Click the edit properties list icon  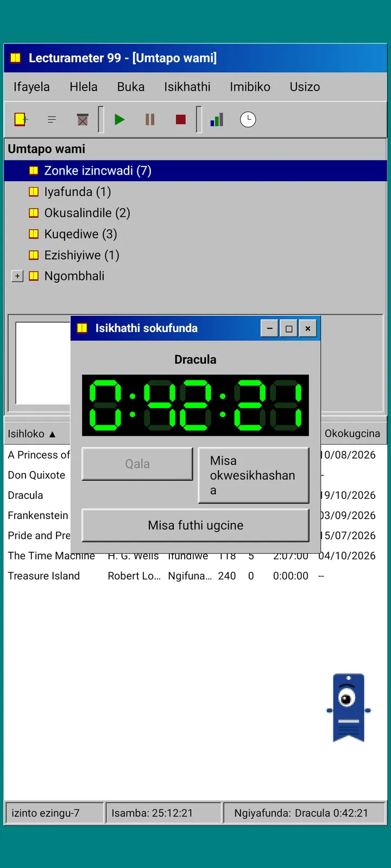pyautogui.click(x=52, y=119)
